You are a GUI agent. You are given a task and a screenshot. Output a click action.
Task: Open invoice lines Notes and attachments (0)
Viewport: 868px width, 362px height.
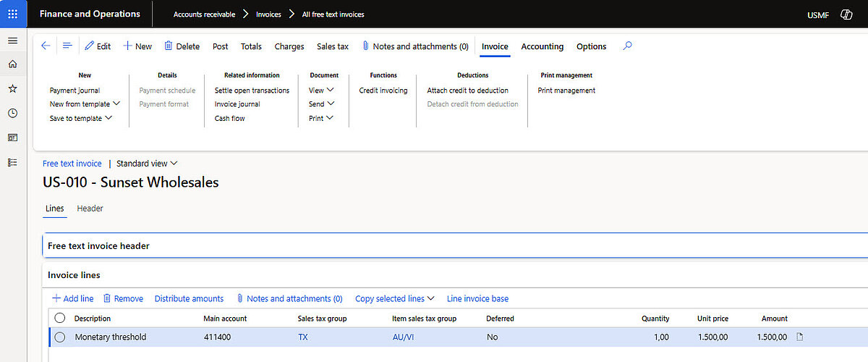point(289,298)
